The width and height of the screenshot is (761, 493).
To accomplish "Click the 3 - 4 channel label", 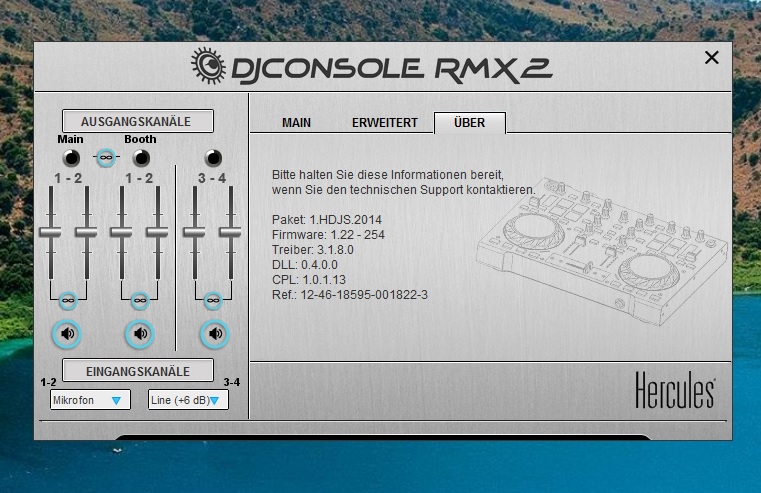I will point(212,178).
